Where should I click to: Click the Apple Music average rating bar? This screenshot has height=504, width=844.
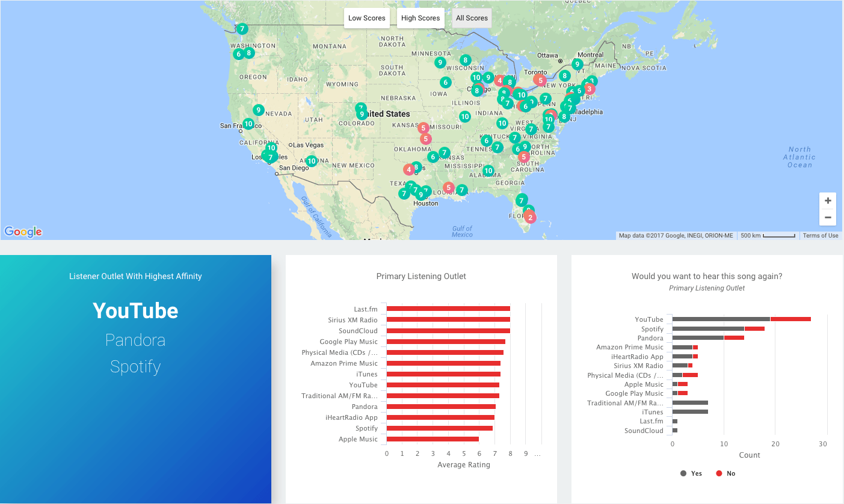click(433, 439)
